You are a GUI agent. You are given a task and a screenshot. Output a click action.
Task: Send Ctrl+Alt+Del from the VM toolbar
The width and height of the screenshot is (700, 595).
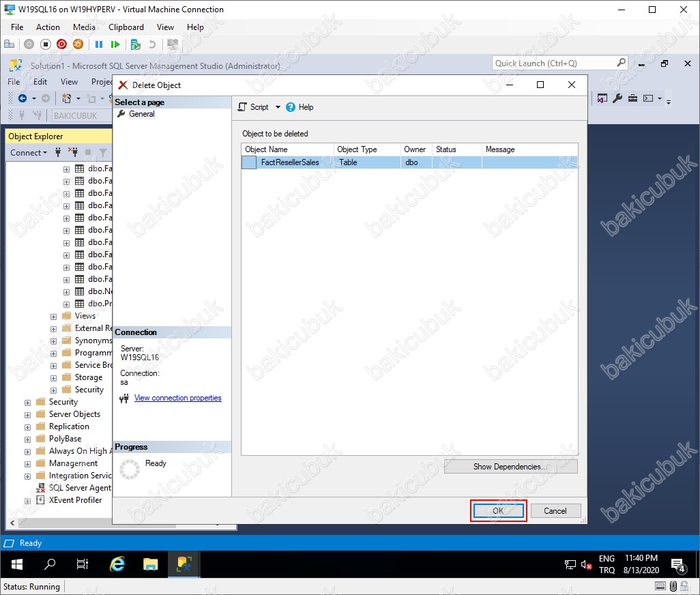9,44
